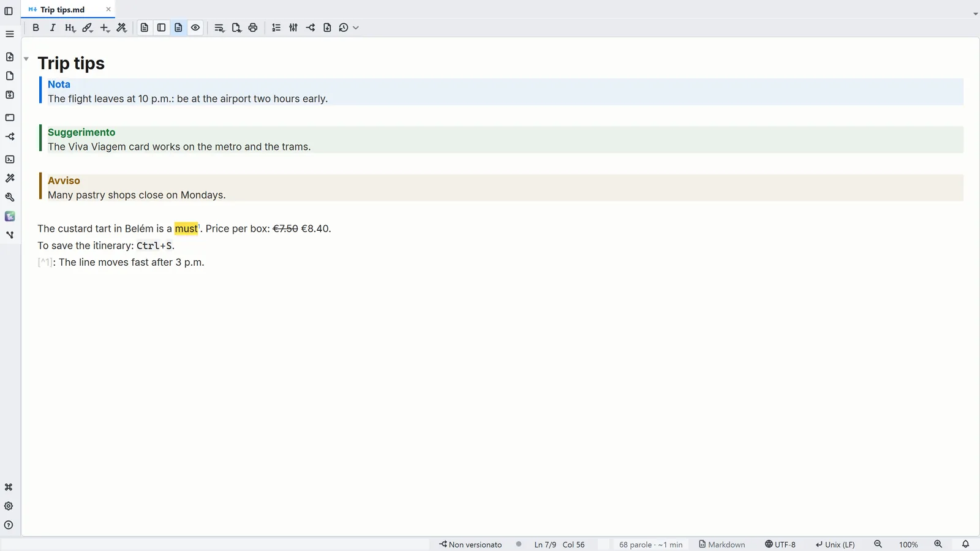This screenshot has height=551, width=980.
Task: Click the toolbar branch/version icon
Action: (x=311, y=28)
